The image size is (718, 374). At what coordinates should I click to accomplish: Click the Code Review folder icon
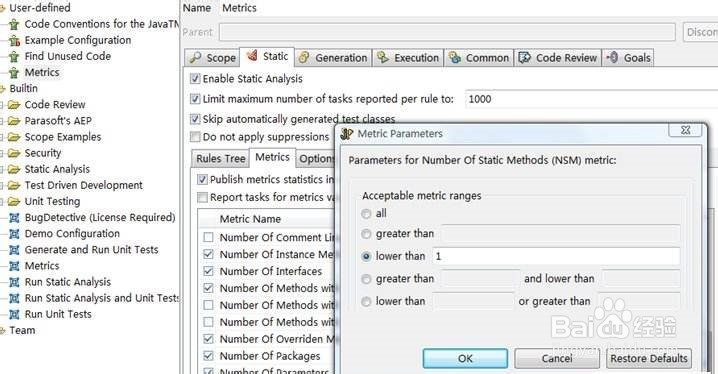click(x=14, y=105)
